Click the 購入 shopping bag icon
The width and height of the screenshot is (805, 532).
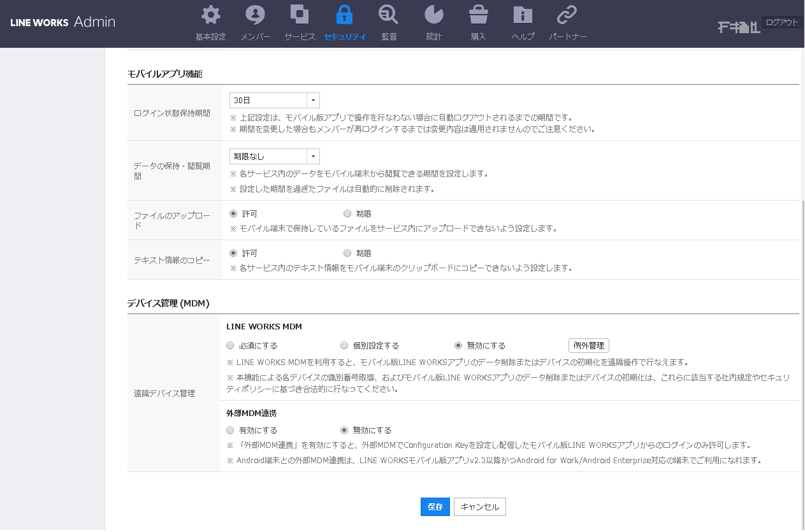[x=478, y=15]
